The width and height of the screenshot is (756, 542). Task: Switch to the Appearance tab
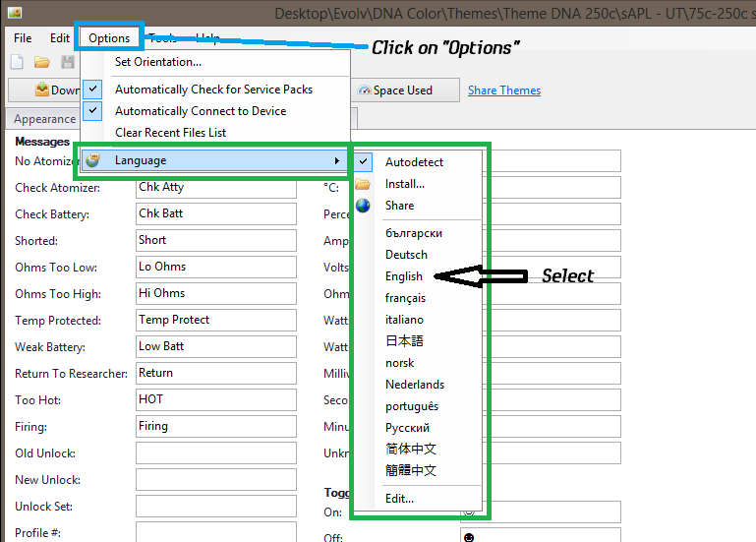pos(44,119)
